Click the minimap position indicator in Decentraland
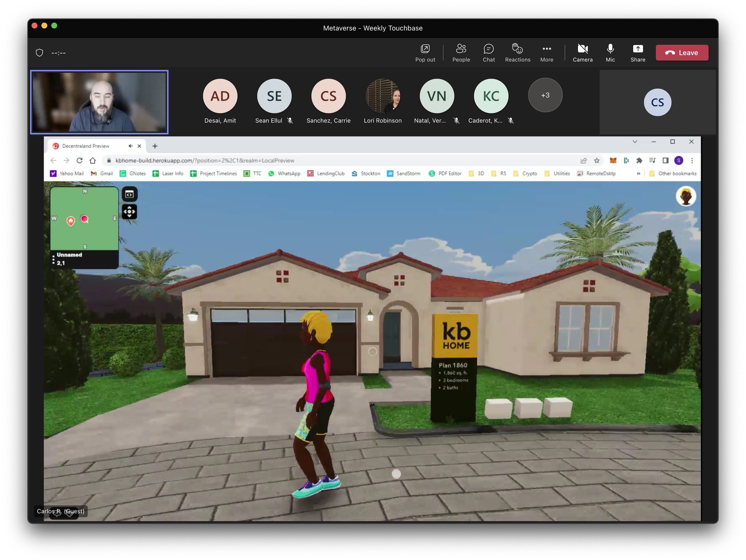 [x=84, y=219]
